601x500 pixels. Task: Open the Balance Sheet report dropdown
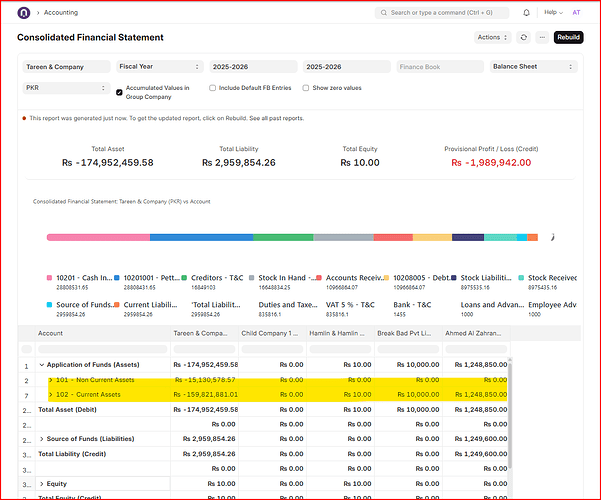coord(534,67)
